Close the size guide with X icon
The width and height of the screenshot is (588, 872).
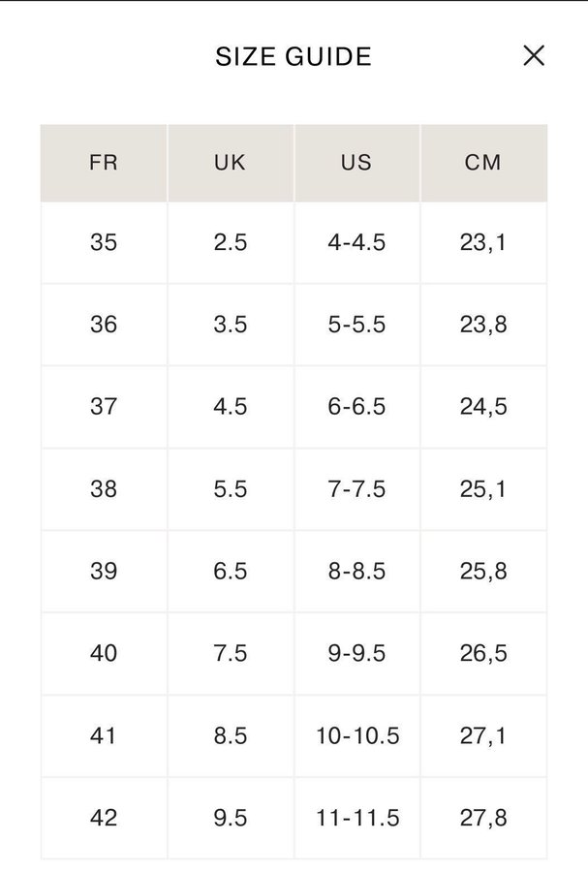(534, 56)
